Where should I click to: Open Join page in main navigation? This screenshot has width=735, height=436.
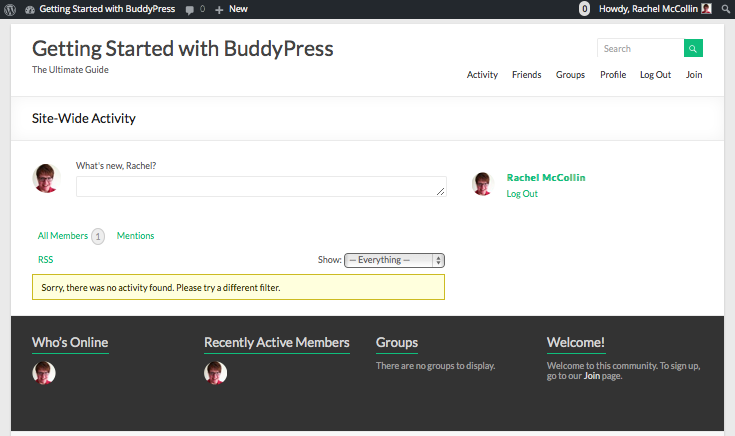pos(694,75)
